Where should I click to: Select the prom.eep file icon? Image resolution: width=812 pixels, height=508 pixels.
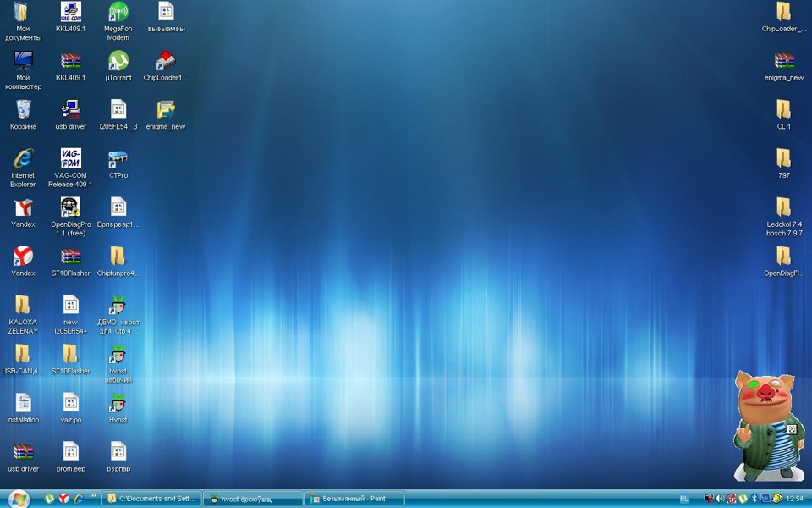pyautogui.click(x=71, y=452)
